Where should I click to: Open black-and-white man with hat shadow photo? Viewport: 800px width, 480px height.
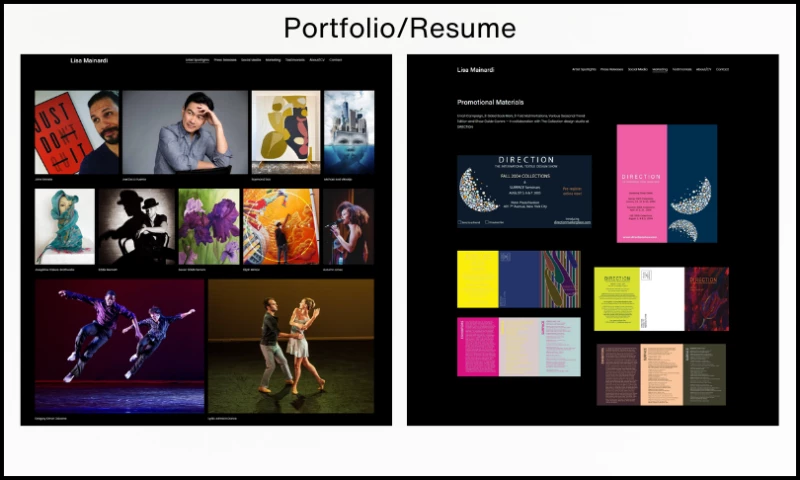[137, 226]
